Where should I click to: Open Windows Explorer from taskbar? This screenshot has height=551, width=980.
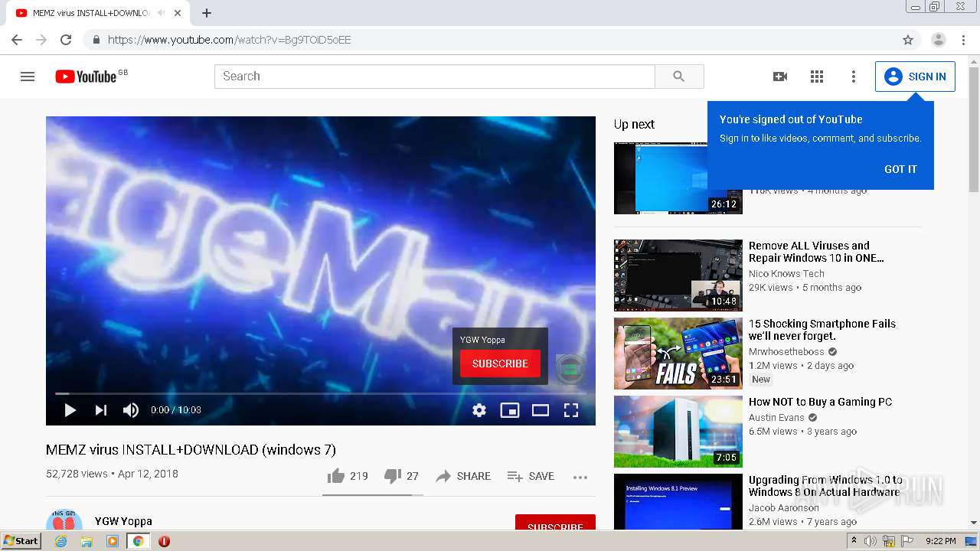click(x=87, y=541)
